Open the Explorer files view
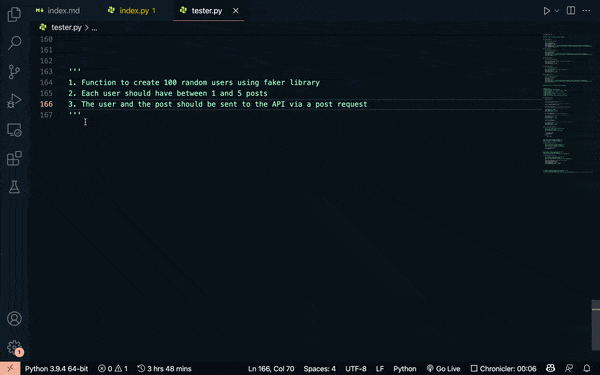Viewport: 600px width, 375px height. (14, 14)
